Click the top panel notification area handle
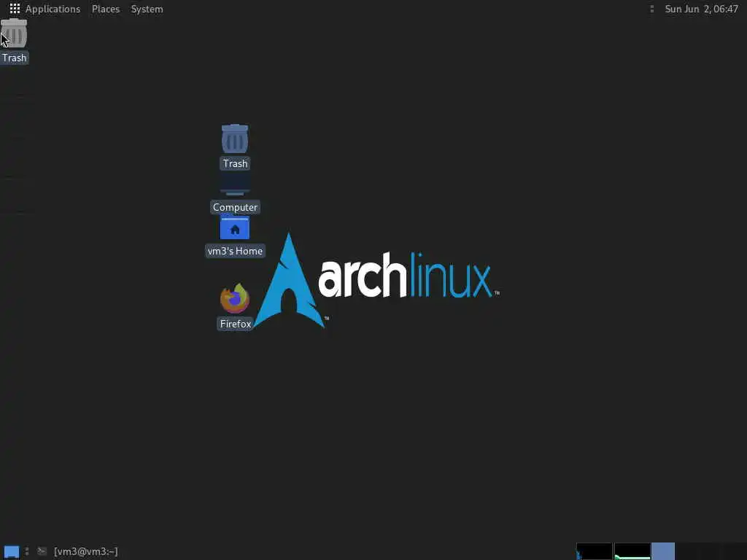 (651, 9)
